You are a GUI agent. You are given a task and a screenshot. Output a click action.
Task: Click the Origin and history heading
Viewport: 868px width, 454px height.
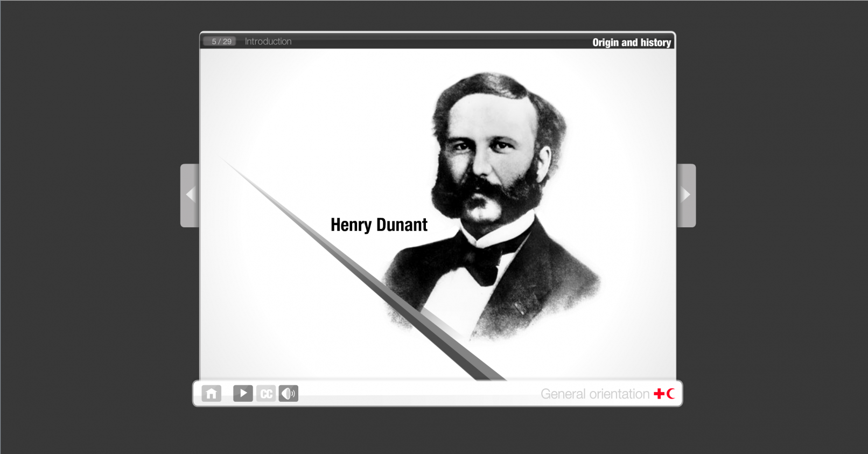tap(631, 43)
